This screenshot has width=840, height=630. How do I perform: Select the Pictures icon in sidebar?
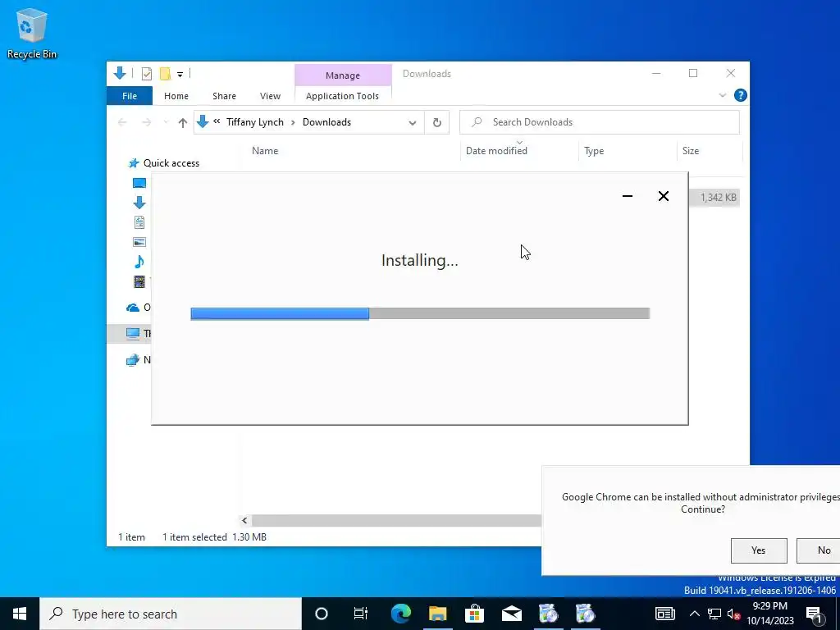(139, 242)
